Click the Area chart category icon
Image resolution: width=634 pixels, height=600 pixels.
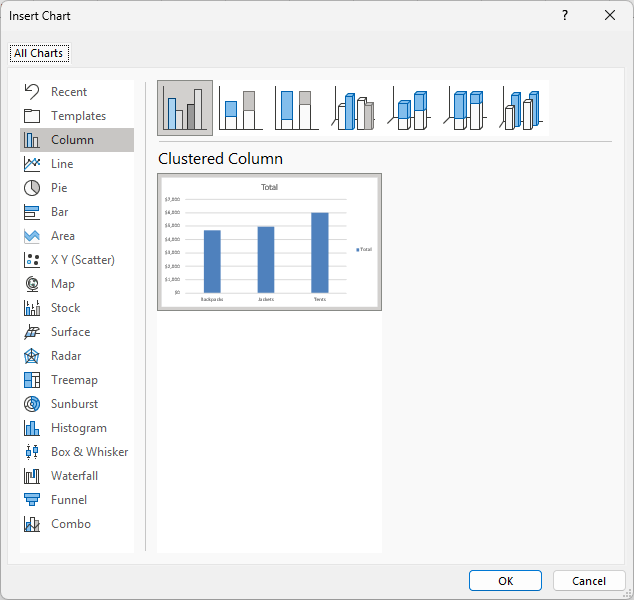[32, 236]
